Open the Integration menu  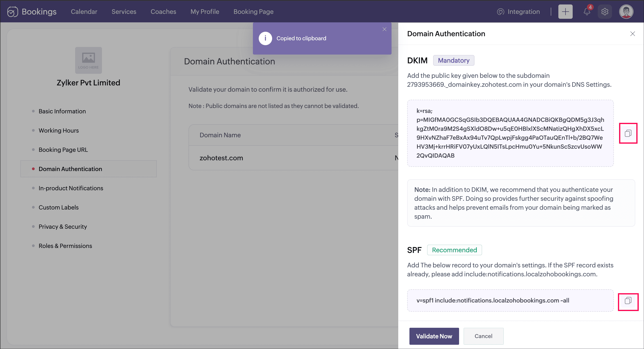(x=518, y=12)
